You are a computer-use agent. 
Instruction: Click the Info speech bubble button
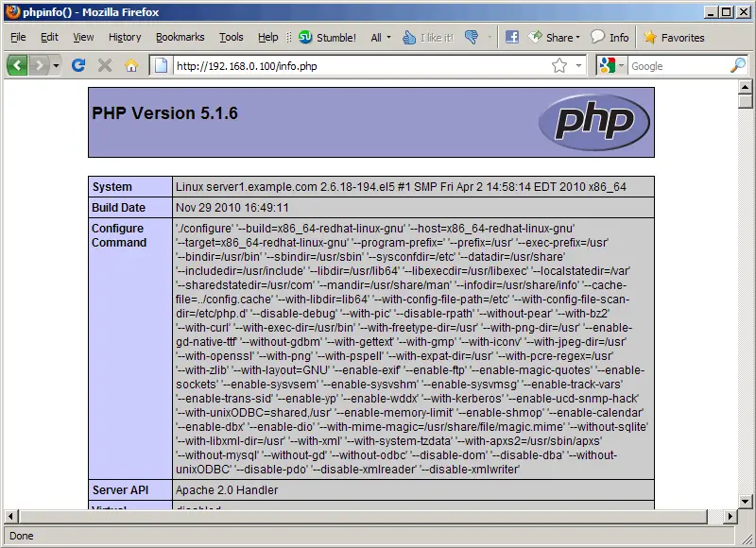click(x=610, y=37)
